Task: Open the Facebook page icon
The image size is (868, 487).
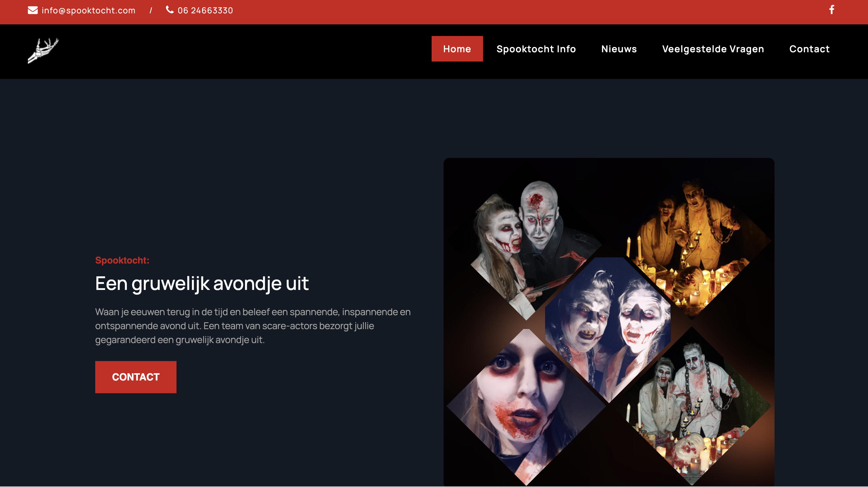Action: [x=832, y=10]
